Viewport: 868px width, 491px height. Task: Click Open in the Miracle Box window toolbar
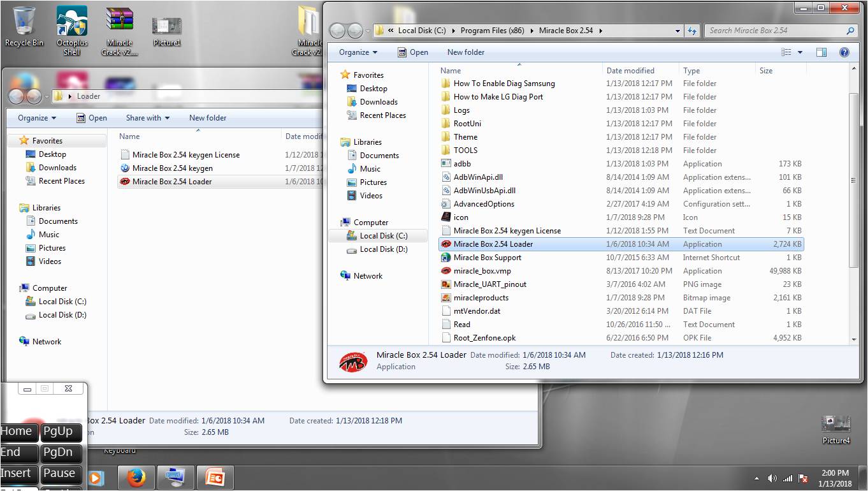point(413,52)
